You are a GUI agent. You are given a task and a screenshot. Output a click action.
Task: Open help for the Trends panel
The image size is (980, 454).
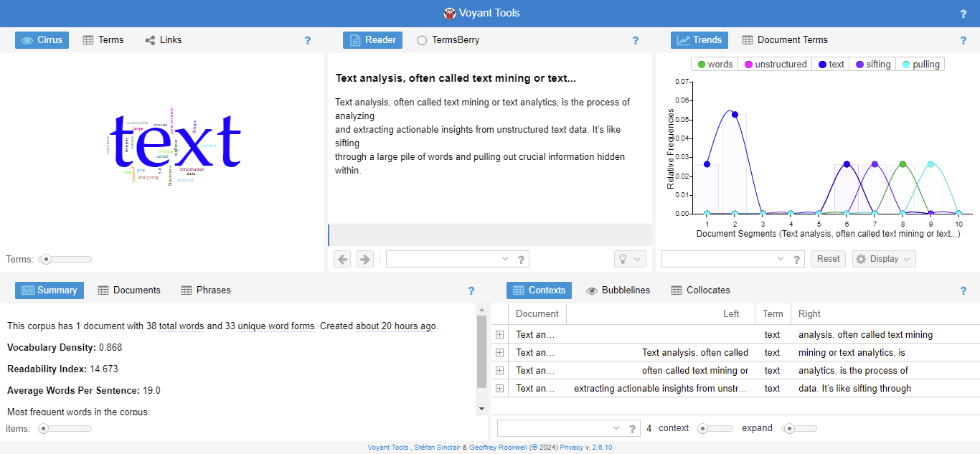963,40
